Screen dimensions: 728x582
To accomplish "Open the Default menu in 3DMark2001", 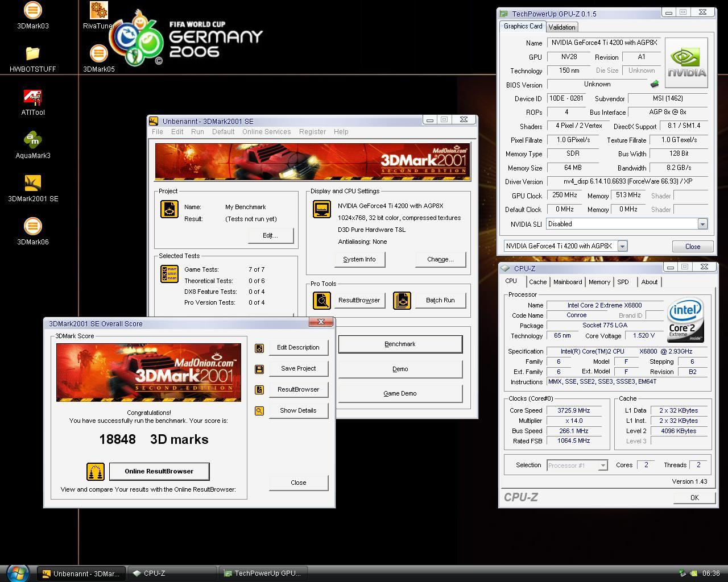I will 224,132.
